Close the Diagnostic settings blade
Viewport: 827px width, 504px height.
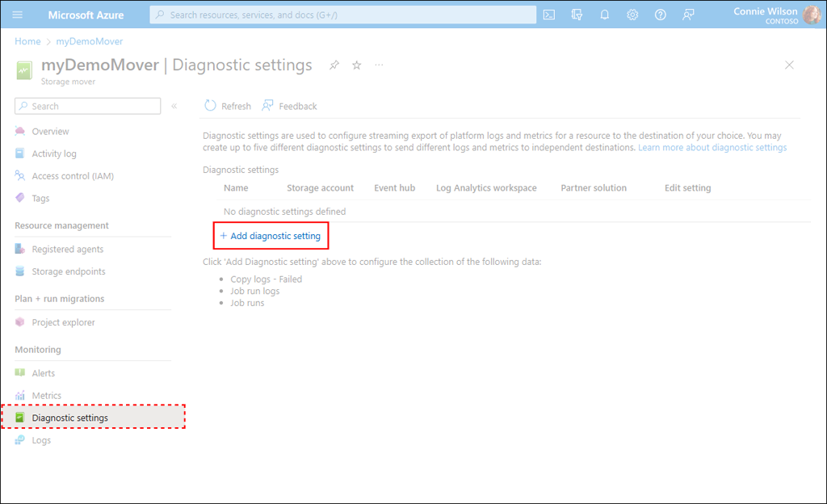(x=789, y=65)
